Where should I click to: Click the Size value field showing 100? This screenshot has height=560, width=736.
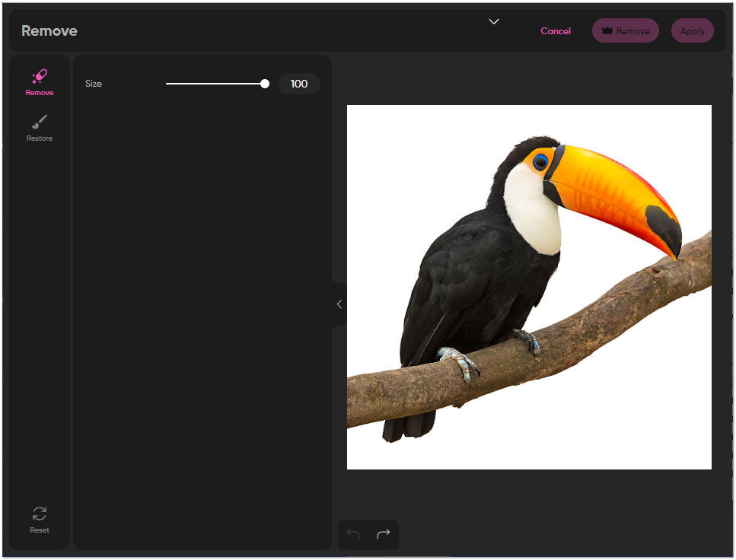click(x=298, y=84)
